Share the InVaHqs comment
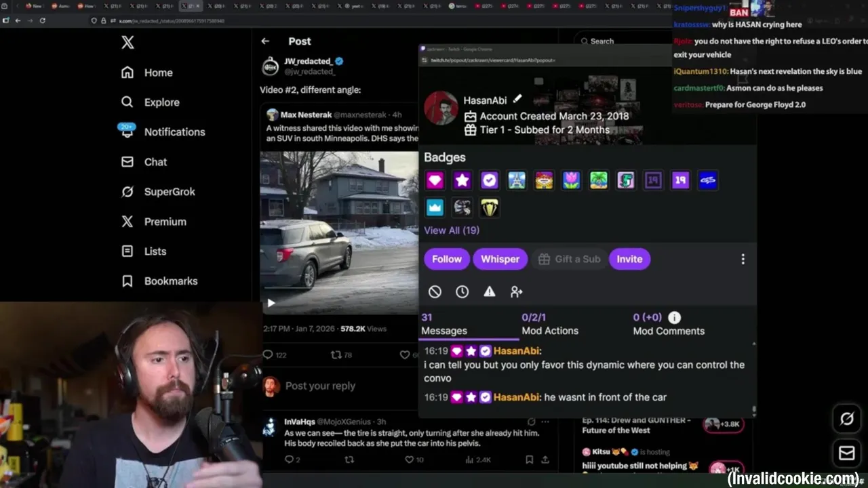868x488 pixels. [545, 460]
